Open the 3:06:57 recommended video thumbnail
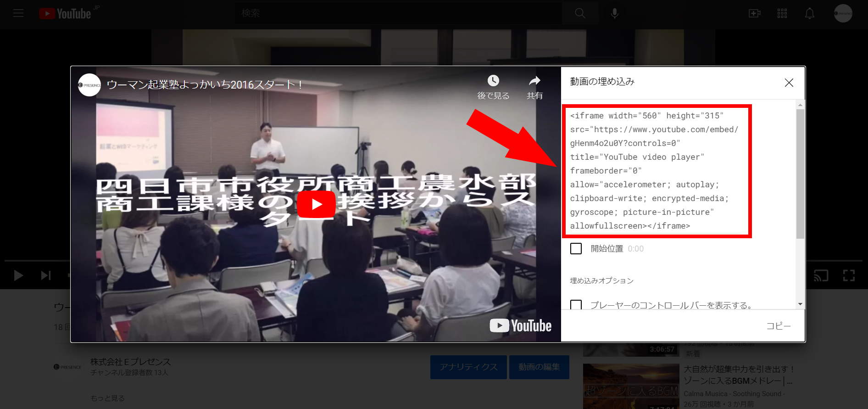The height and width of the screenshot is (409, 868). pos(631,350)
